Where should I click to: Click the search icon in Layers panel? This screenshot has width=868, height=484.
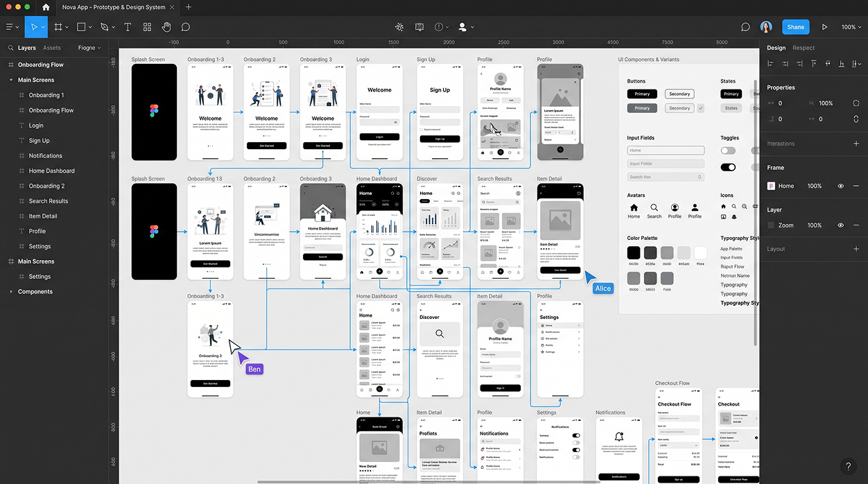10,48
